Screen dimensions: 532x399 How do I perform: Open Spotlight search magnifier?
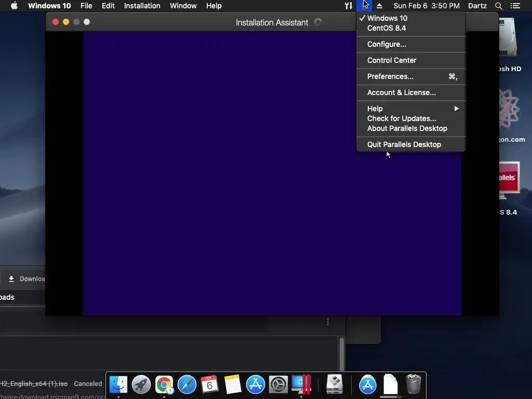click(498, 6)
